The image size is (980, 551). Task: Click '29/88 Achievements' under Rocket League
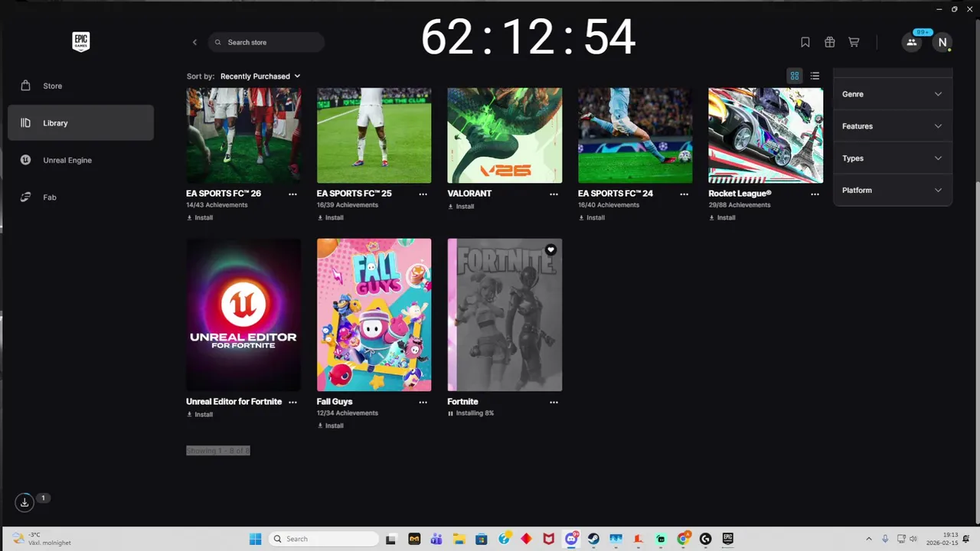739,205
